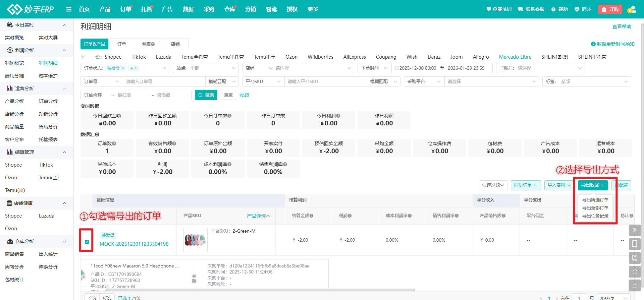Click the 反选 invert selection button
644x300 pixels.
pyautogui.click(x=107, y=298)
